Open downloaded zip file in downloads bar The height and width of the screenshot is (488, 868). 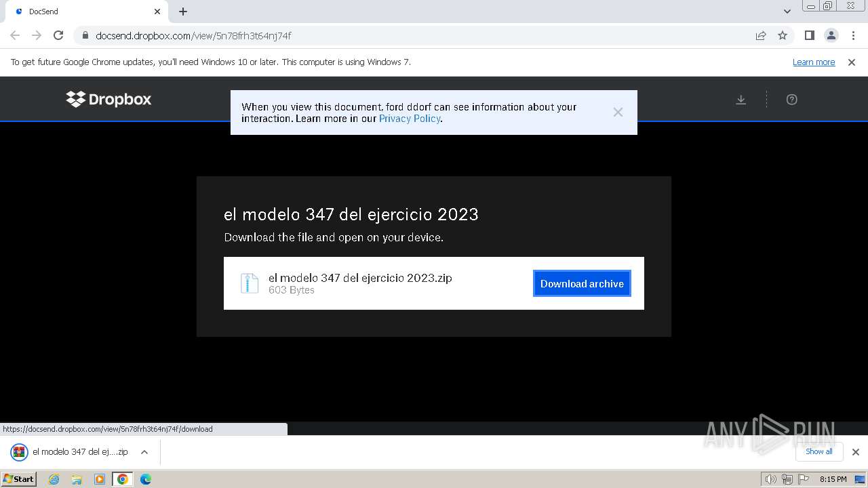tap(69, 452)
